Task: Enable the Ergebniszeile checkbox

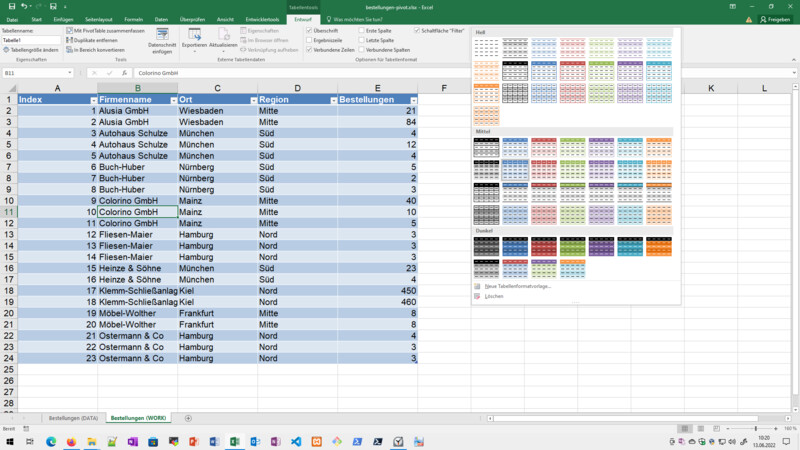Action: (309, 40)
